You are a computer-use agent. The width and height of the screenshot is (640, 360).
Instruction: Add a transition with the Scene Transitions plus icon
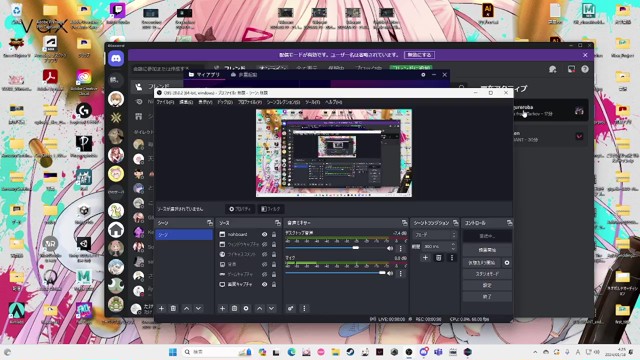pyautogui.click(x=425, y=258)
